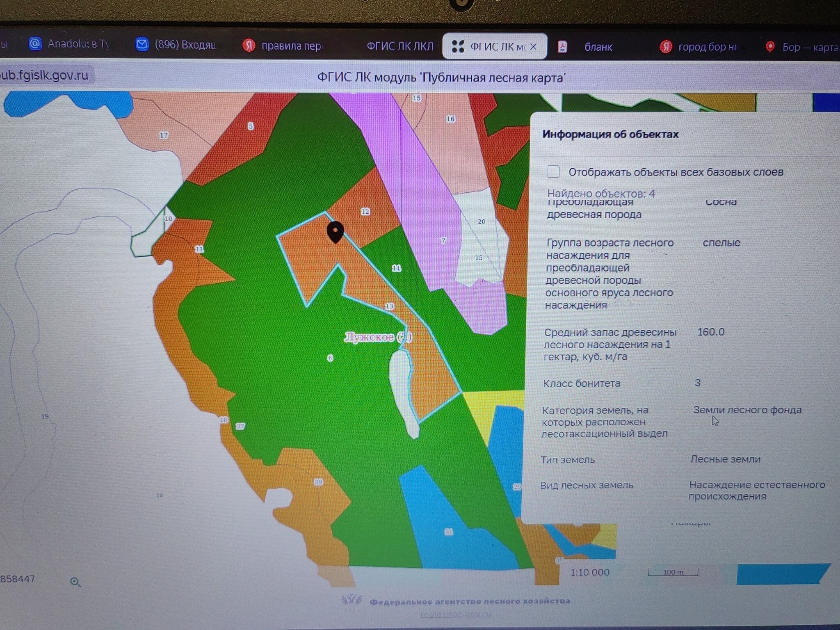Click the Лужское label on map

(369, 337)
